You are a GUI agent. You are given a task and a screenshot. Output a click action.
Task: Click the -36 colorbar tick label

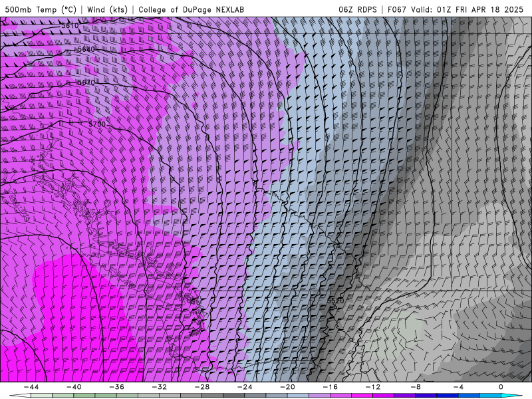point(116,387)
